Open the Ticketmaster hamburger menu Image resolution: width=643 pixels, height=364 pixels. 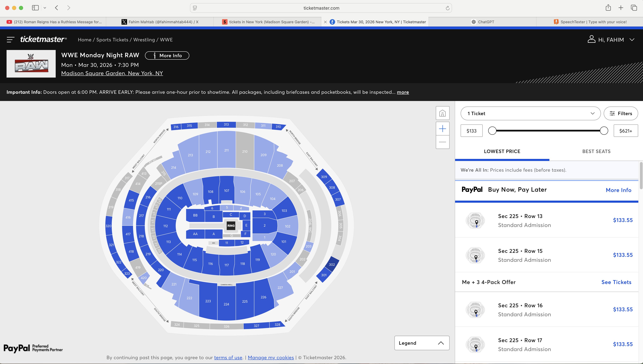click(x=10, y=39)
